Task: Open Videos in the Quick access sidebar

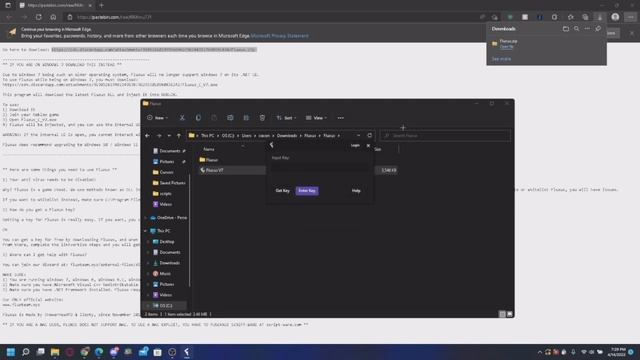Action: pyautogui.click(x=162, y=204)
